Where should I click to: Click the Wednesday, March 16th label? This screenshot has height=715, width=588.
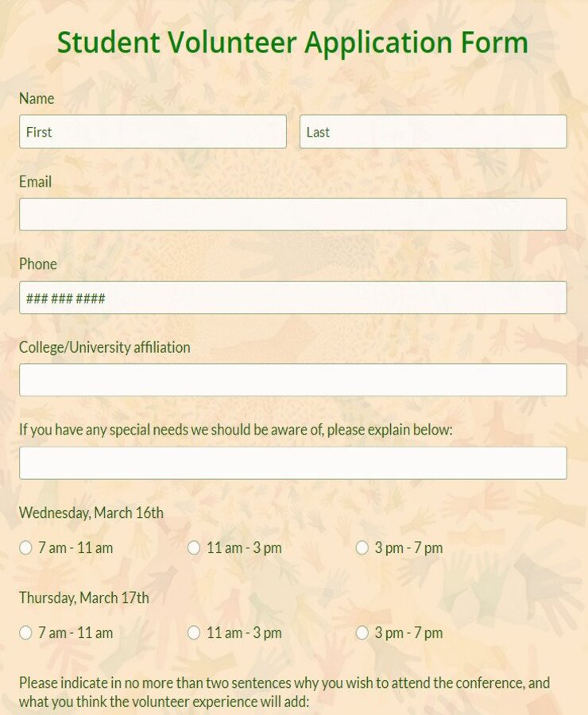point(91,513)
